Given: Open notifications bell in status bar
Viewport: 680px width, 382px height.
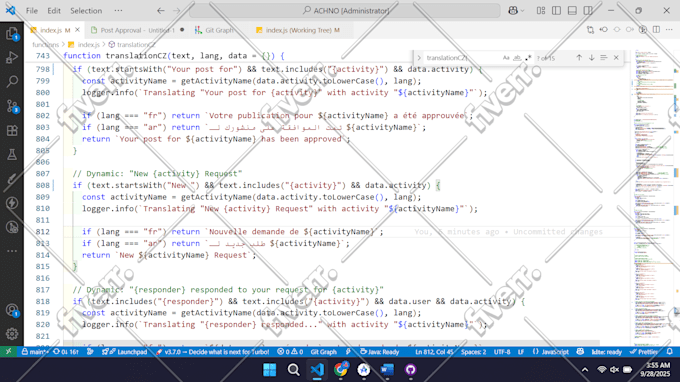Looking at the screenshot, I should click(670, 352).
